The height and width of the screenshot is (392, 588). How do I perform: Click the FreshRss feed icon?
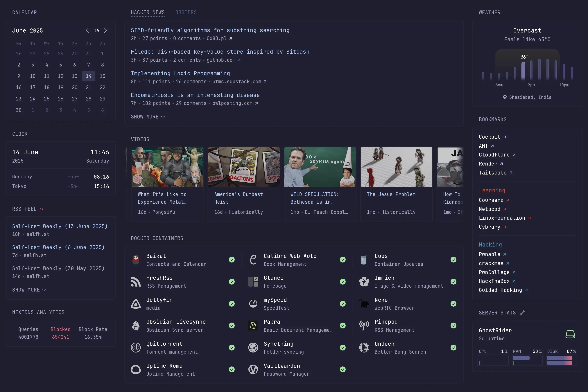tap(136, 282)
